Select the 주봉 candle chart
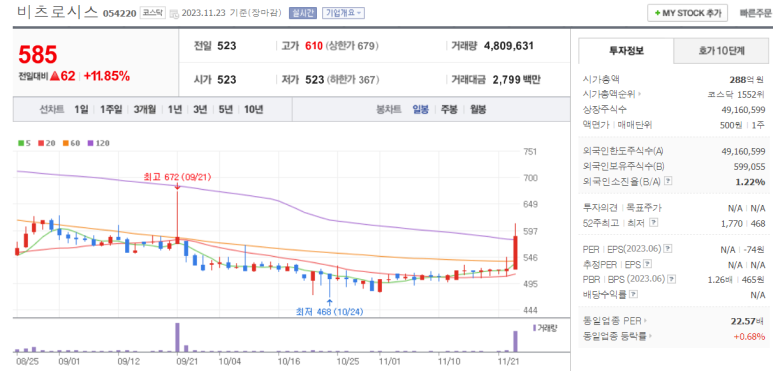Screen dimensions: 773x371 (x=449, y=109)
